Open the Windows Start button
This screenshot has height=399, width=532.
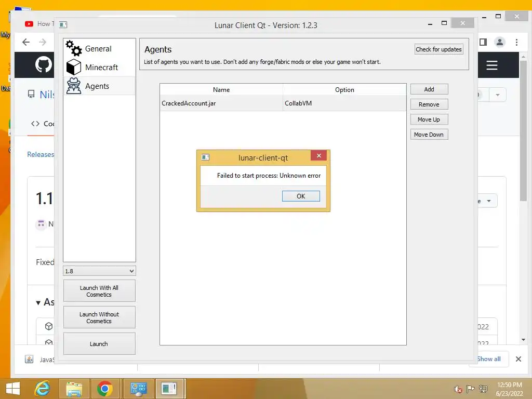coord(13,389)
